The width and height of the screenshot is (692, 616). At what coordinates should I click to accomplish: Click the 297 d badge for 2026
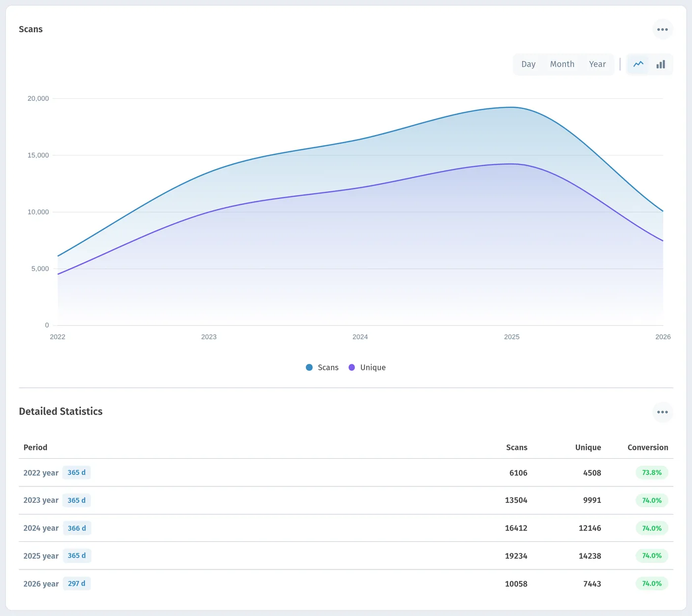tap(77, 583)
